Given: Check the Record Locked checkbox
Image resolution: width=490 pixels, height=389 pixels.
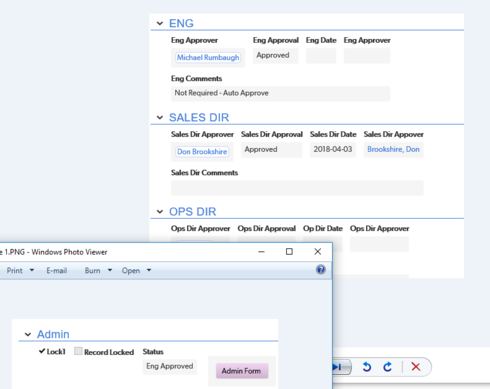Looking at the screenshot, I should 78,351.
